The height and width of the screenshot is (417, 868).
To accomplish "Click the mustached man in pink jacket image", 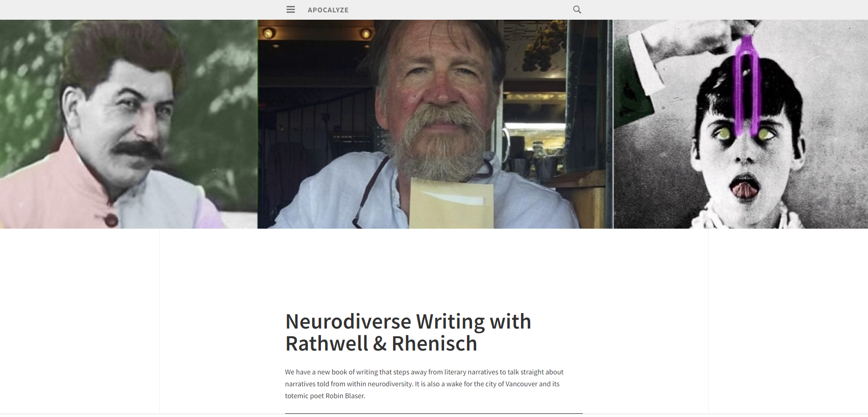I will (x=129, y=124).
